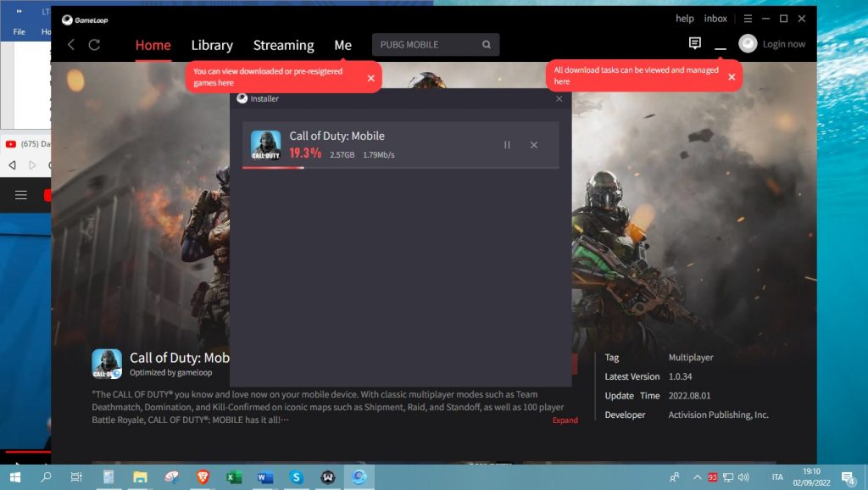868x490 pixels.
Task: Go to the Me tab
Action: [x=342, y=45]
